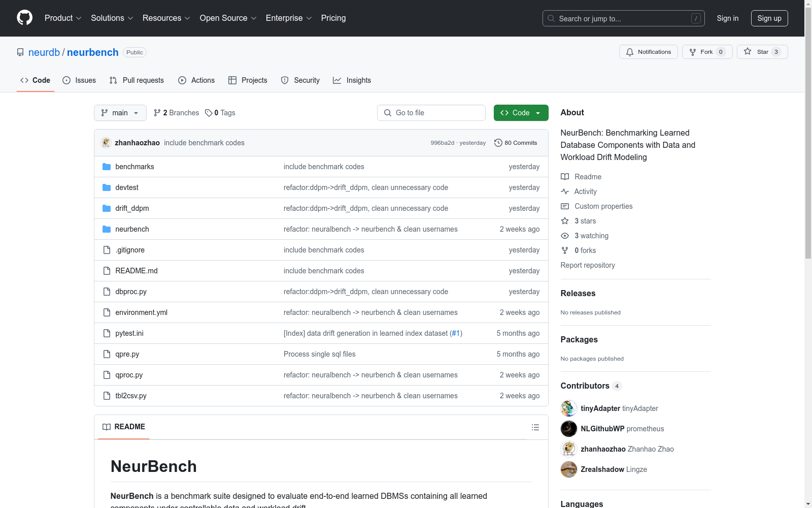Open the pytest.ini file
The image size is (812, 508).
click(129, 333)
